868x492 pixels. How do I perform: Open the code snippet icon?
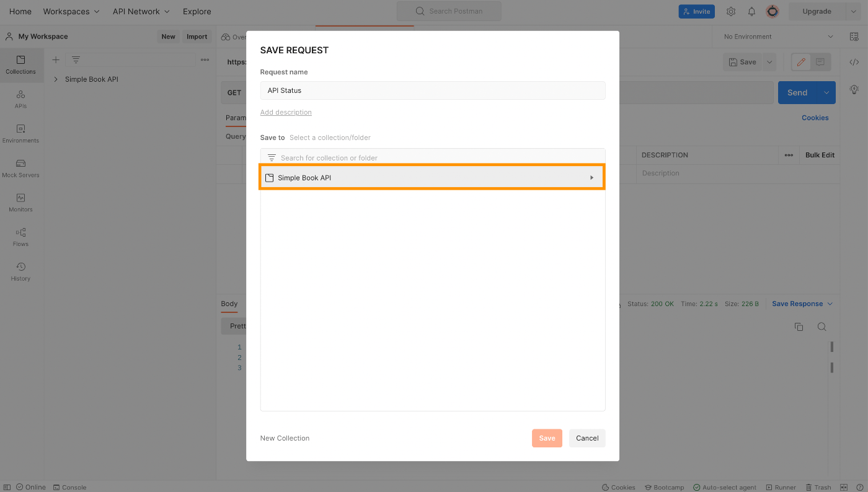click(x=854, y=62)
